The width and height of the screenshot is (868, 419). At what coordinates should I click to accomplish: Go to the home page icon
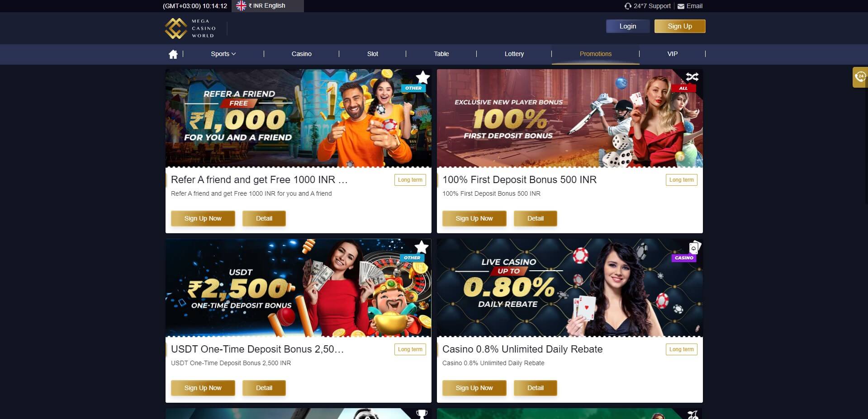pos(173,54)
